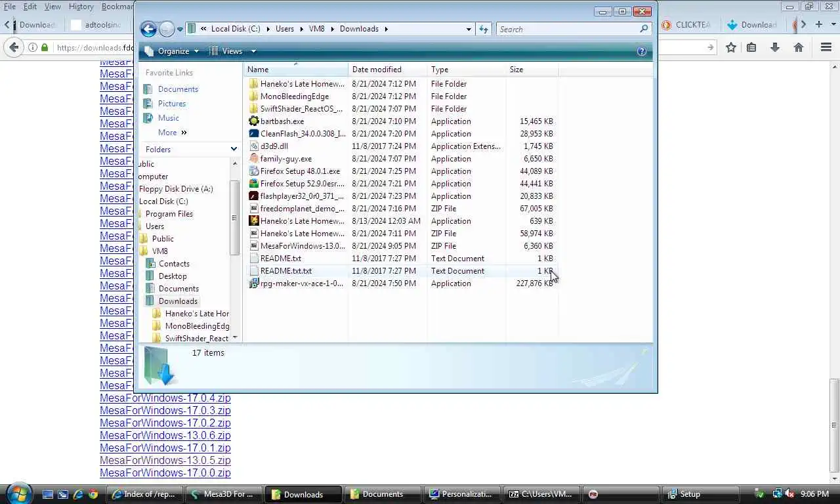
Task: Sort files by Type column header
Action: 466,70
